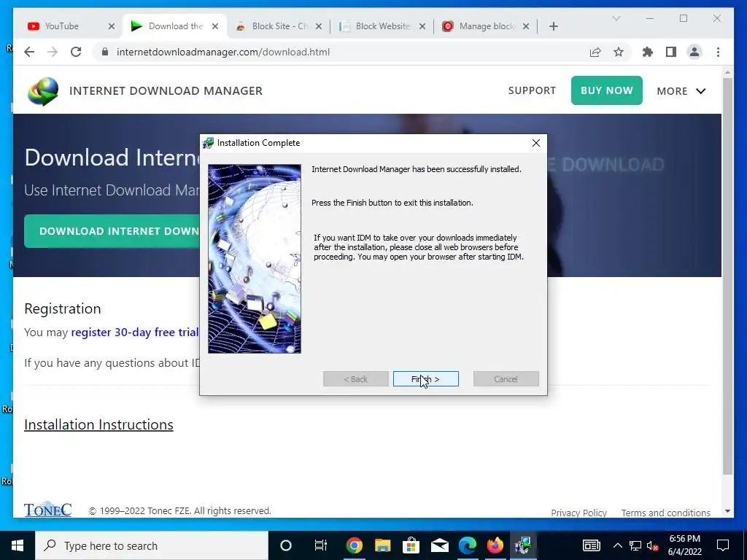Open the Block Site Chrome tab

279,26
